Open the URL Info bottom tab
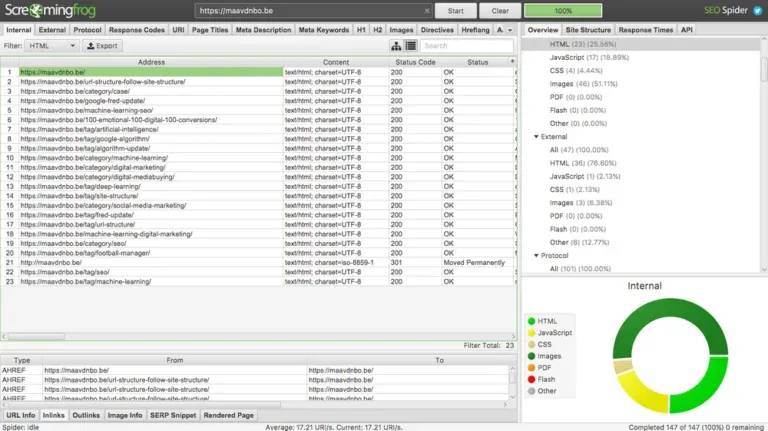The width and height of the screenshot is (768, 431). point(21,415)
